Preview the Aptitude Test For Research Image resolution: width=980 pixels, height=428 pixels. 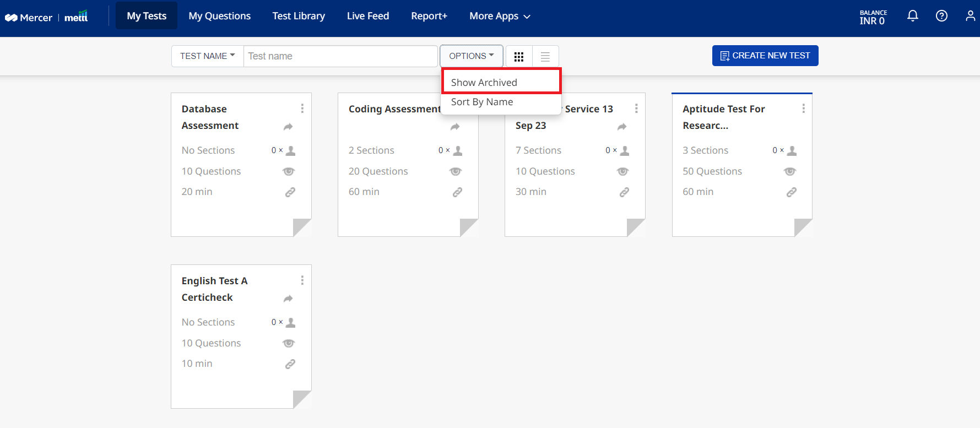pyautogui.click(x=790, y=171)
